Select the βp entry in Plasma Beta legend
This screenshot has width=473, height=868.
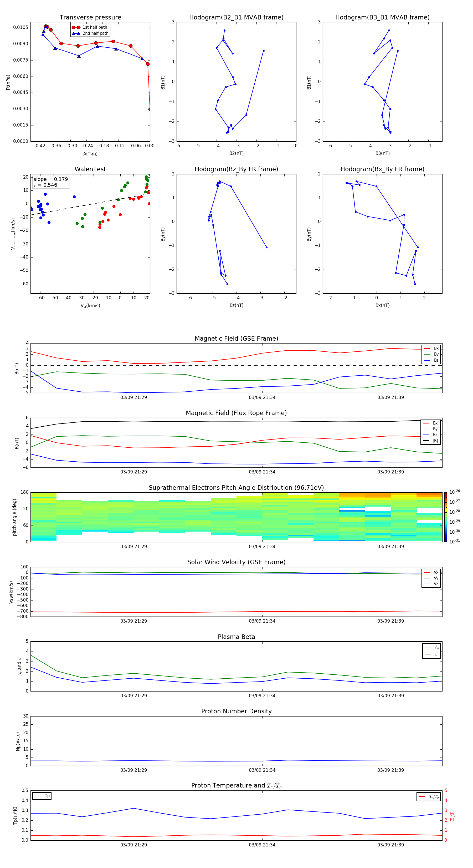(x=431, y=647)
